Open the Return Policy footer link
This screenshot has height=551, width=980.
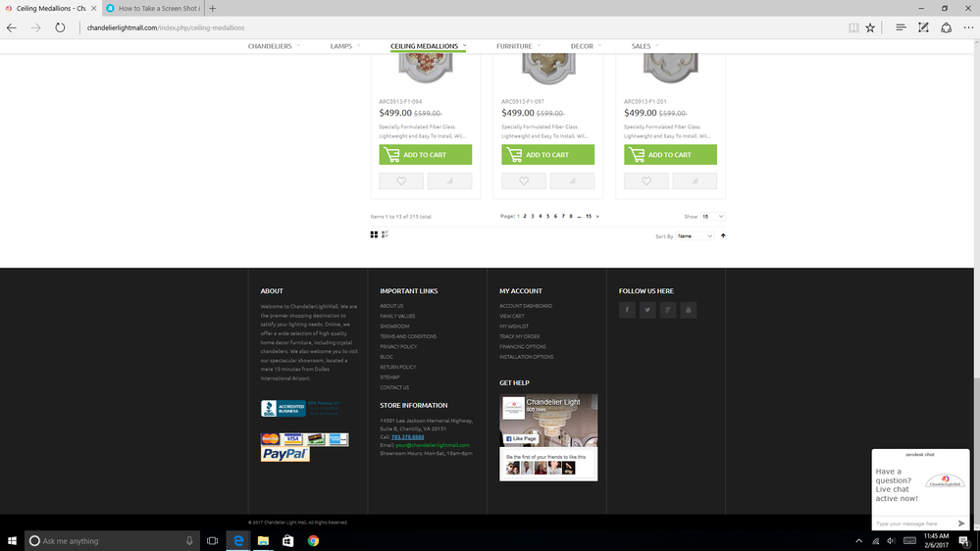(397, 367)
